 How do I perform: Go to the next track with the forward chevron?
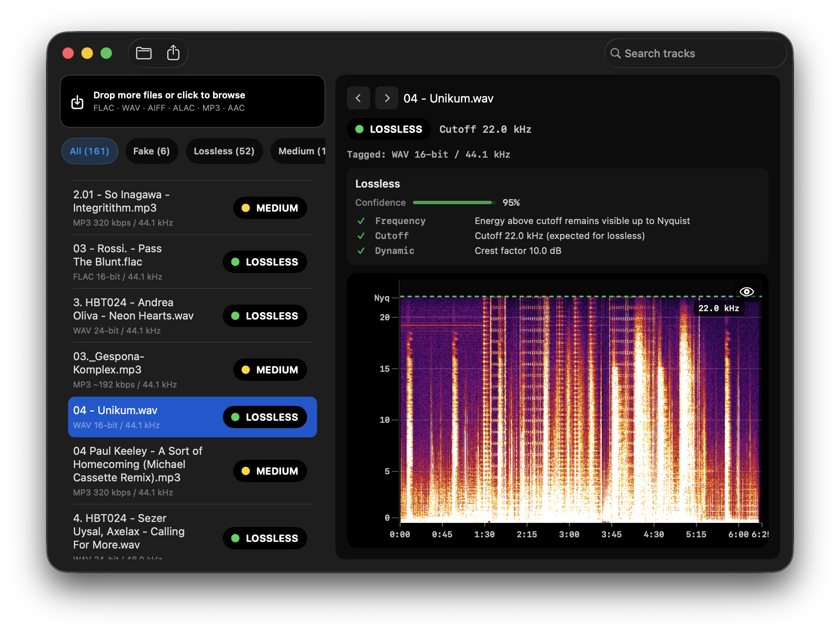tap(387, 98)
